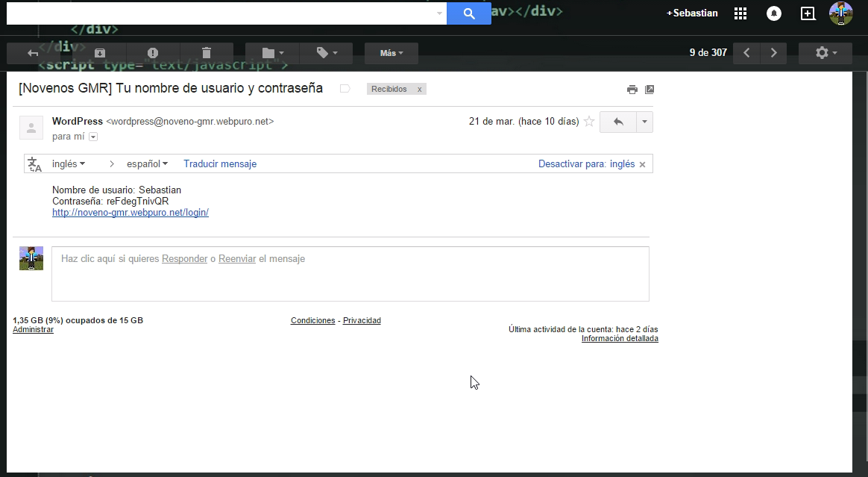
Task: Click Traducir mensaje link
Action: (220, 164)
